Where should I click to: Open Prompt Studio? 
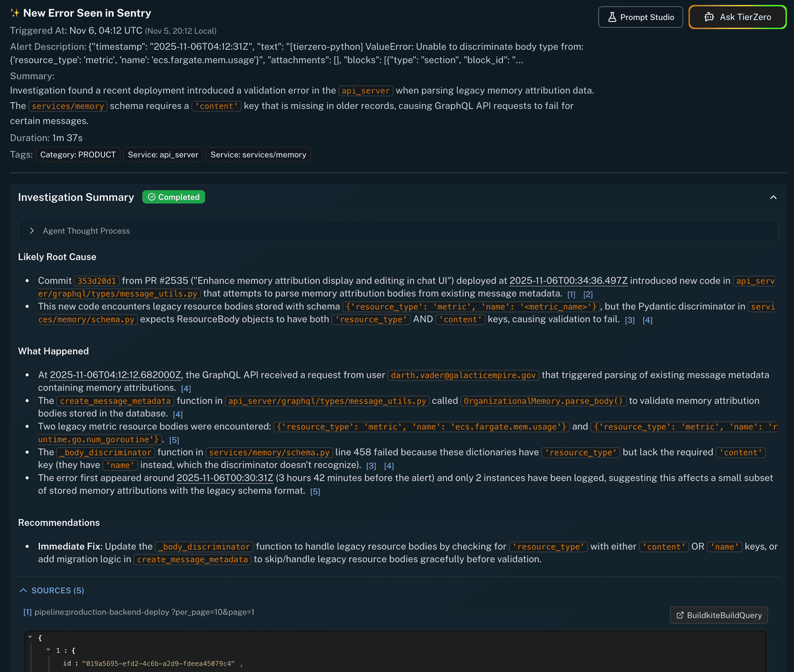tap(640, 17)
